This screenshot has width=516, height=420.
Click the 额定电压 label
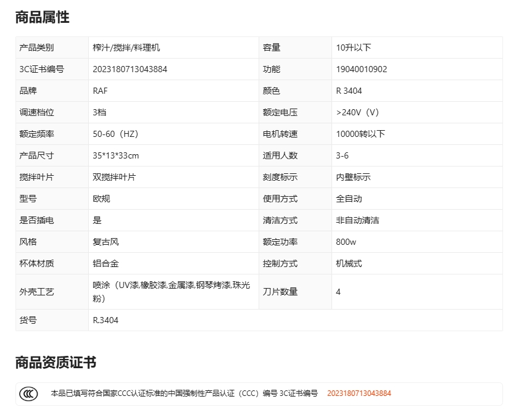tap(280, 112)
